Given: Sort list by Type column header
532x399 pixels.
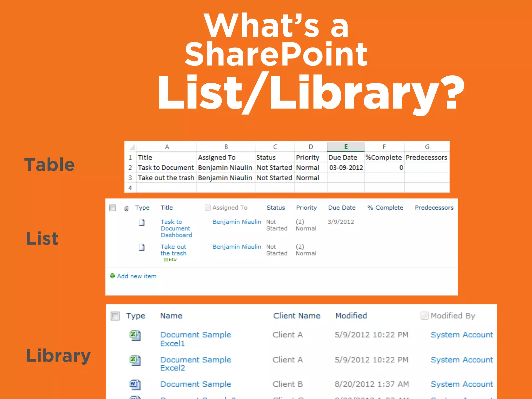Looking at the screenshot, I should (x=142, y=208).
